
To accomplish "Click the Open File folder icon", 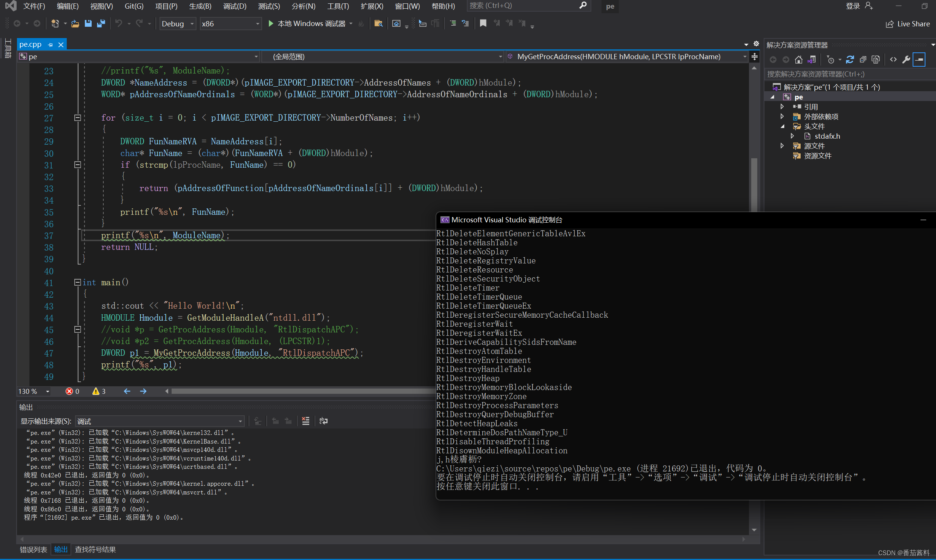I will coord(75,23).
